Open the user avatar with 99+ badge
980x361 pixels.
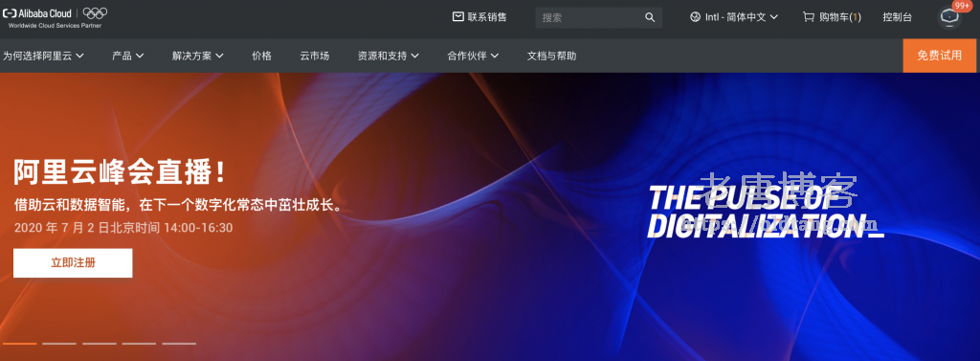pyautogui.click(x=949, y=17)
